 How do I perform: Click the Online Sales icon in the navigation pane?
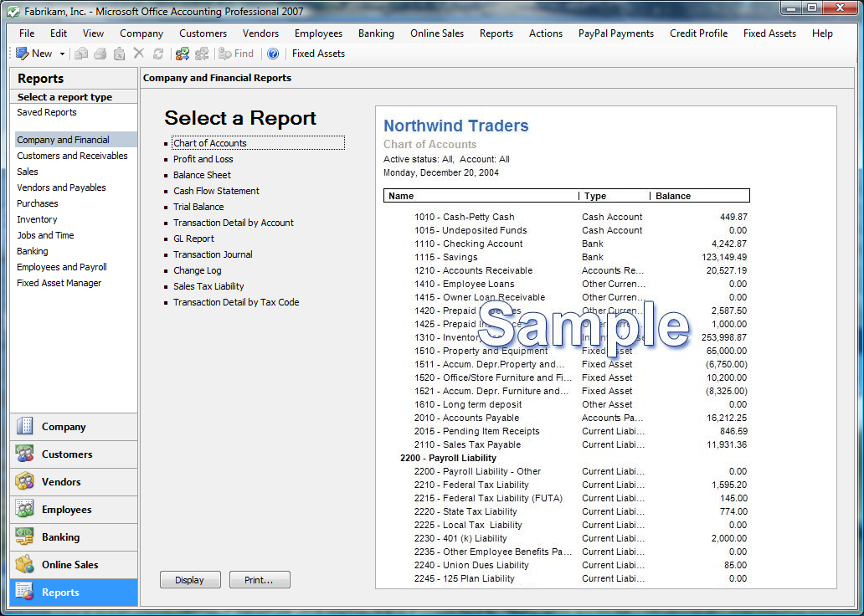tap(25, 564)
